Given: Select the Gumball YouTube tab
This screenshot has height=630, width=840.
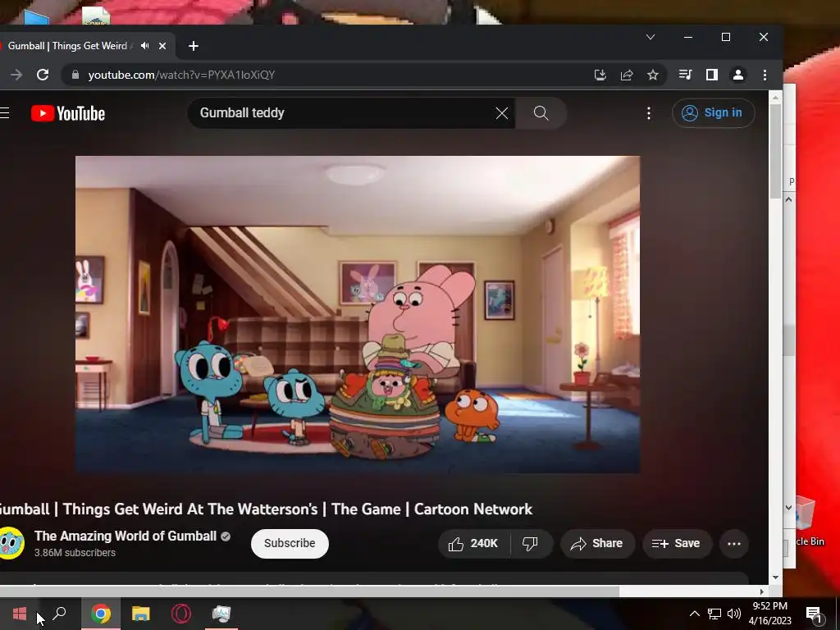Looking at the screenshot, I should point(67,46).
